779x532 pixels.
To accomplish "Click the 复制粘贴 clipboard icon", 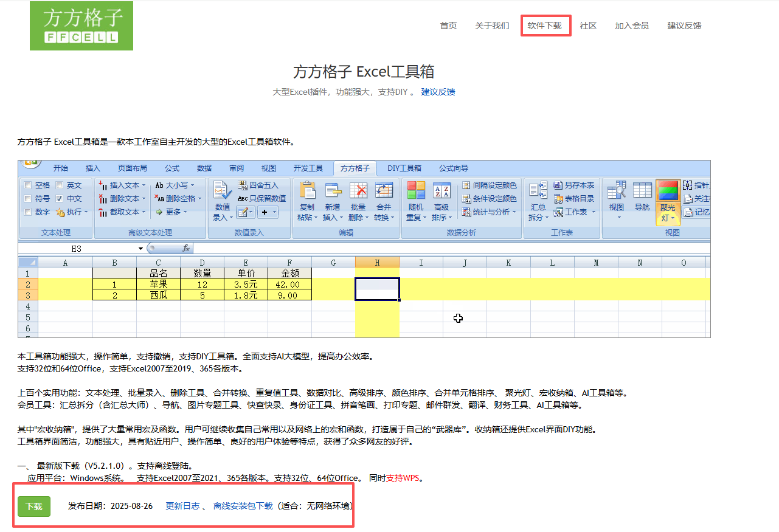I will (307, 190).
